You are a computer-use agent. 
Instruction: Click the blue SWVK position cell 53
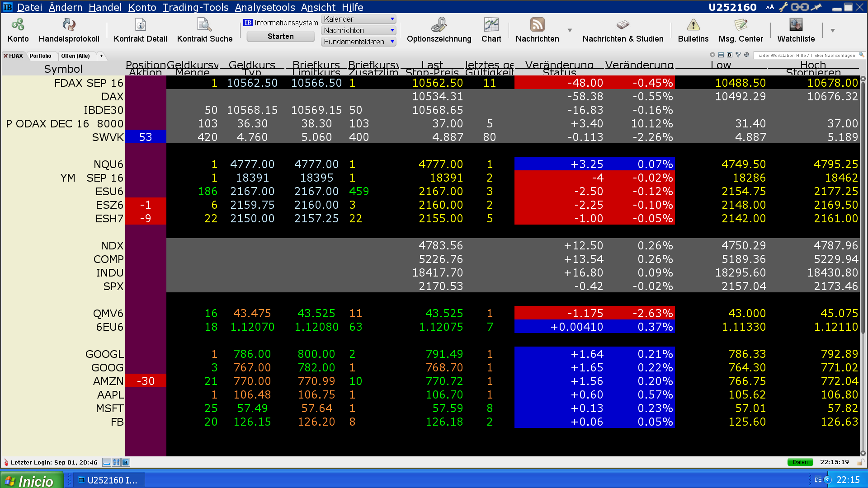point(146,137)
